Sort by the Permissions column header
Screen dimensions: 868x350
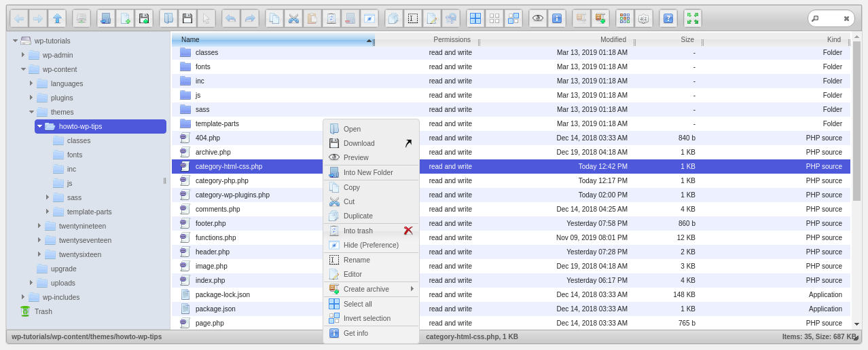(x=427, y=39)
